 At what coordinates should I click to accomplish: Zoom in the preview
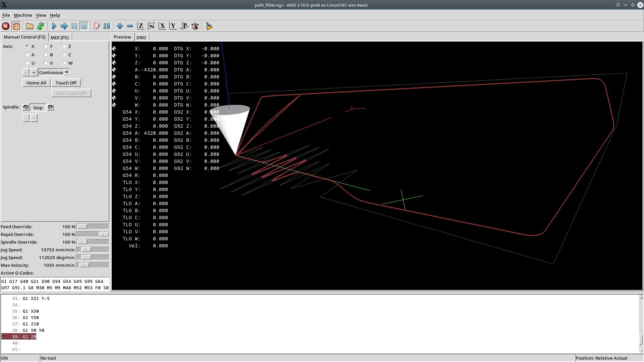tap(120, 26)
